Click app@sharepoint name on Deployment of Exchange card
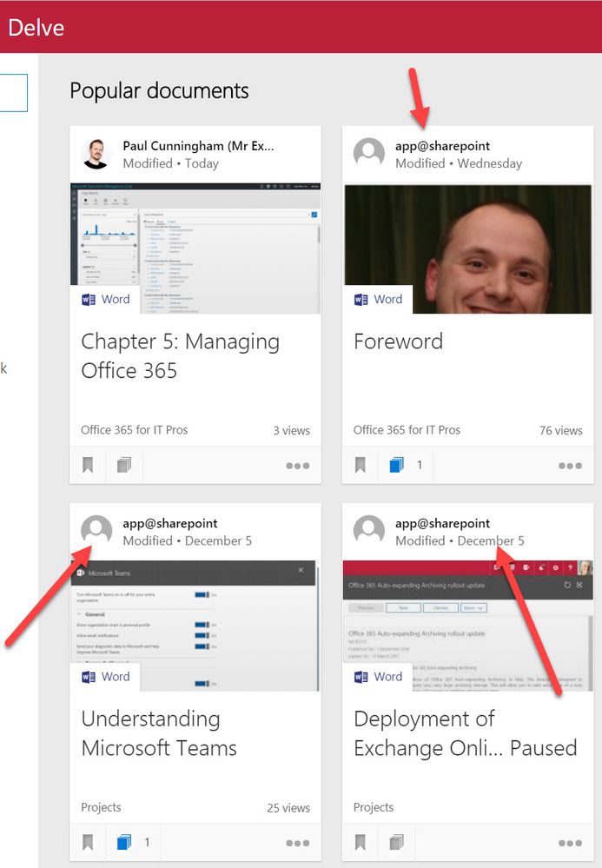This screenshot has height=868, width=602. (x=442, y=524)
